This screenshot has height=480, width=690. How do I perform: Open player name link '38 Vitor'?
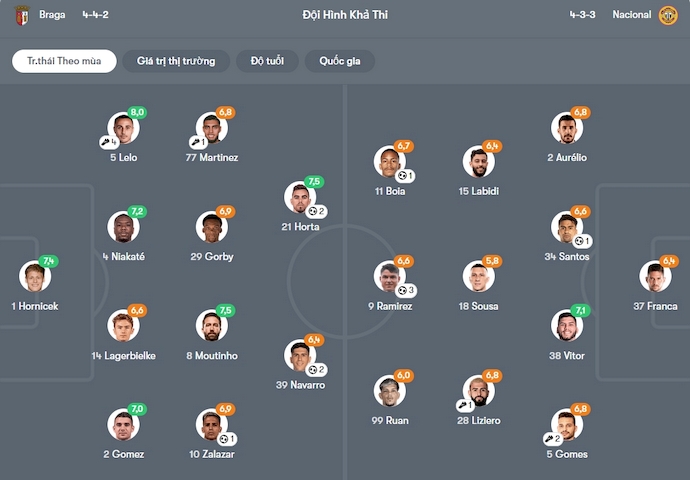[567, 355]
